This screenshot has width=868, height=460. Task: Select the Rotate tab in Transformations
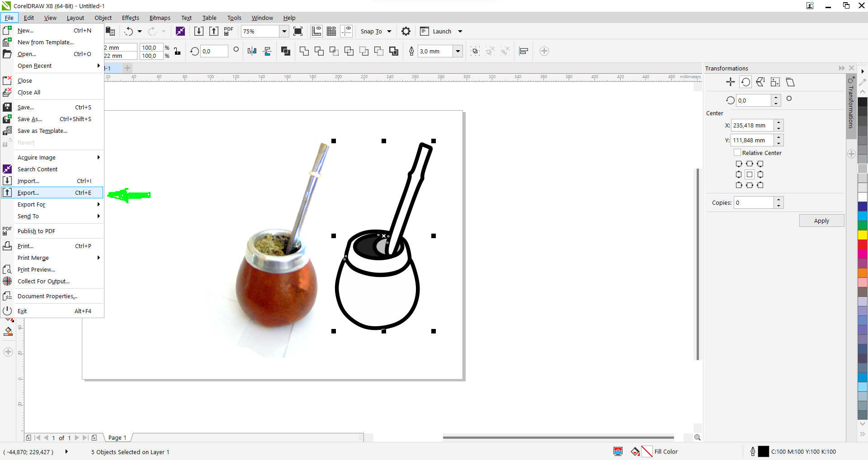[x=745, y=82]
